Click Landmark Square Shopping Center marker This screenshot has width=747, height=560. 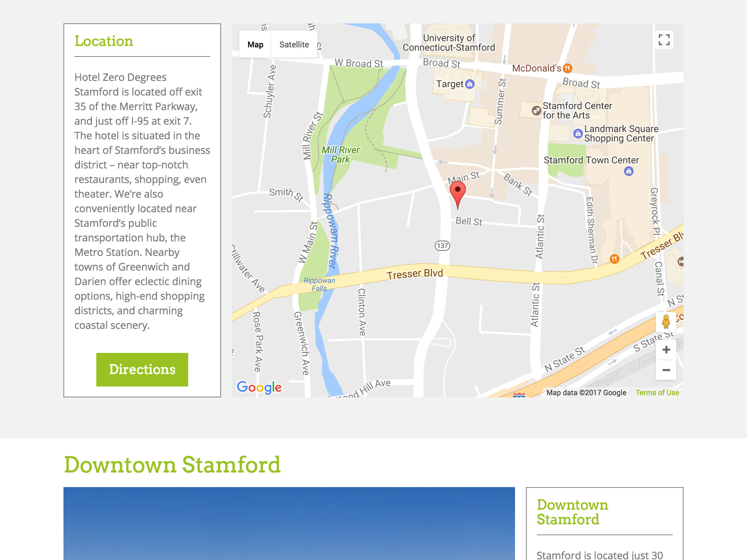click(578, 133)
